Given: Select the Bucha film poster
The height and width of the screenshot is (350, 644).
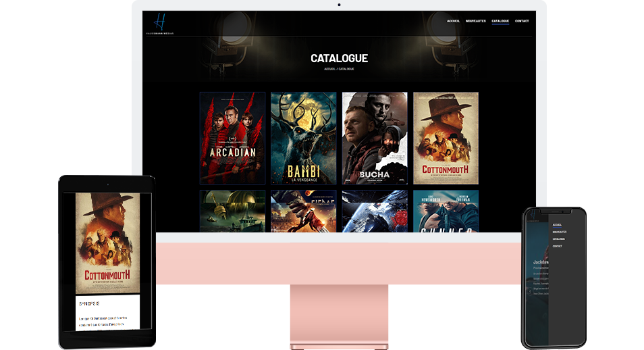Looking at the screenshot, I should pyautogui.click(x=375, y=138).
